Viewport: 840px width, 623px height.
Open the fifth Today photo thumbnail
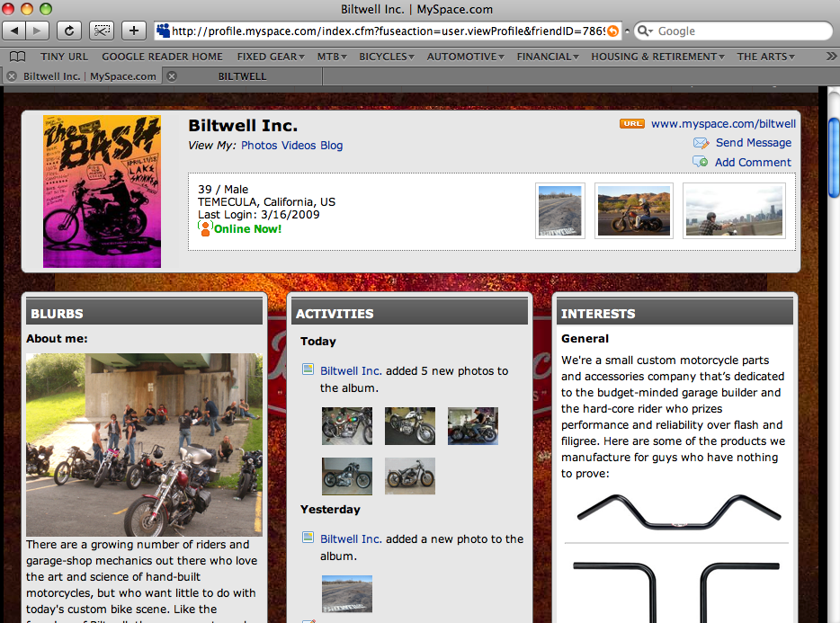410,476
